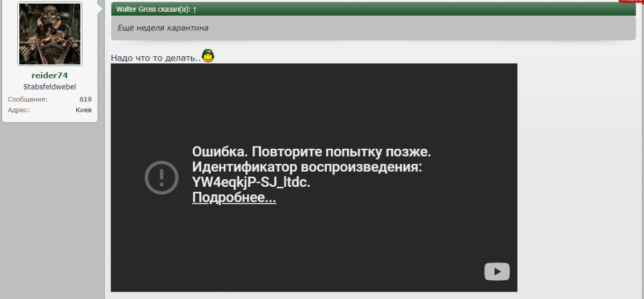The height and width of the screenshot is (299, 644).
Task: Click the 'Подробнее...' link in the video error
Action: tap(234, 198)
